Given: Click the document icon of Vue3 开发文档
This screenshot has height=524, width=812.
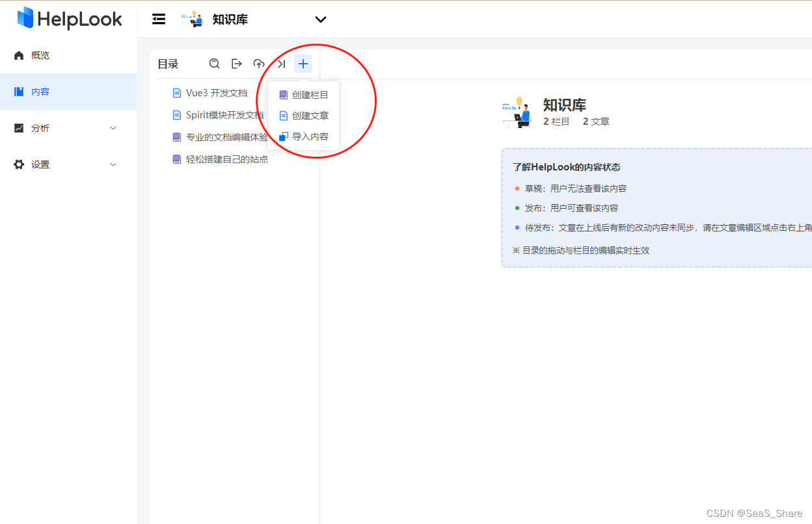Looking at the screenshot, I should coord(177,93).
